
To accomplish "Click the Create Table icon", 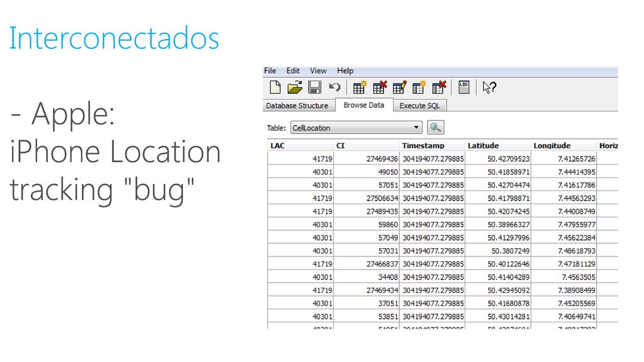I will click(360, 87).
